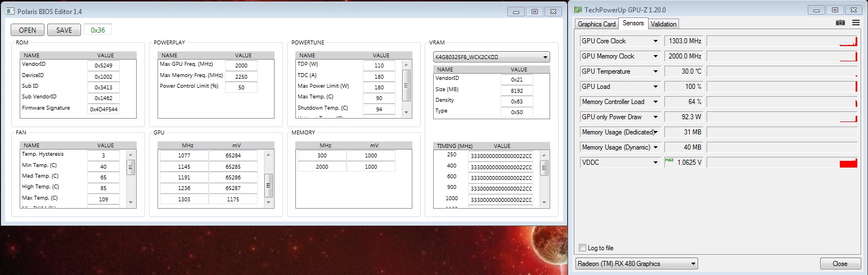Click the SAVE button in Polaris BIOS Editor
Image resolution: width=868 pixels, height=275 pixels.
64,30
